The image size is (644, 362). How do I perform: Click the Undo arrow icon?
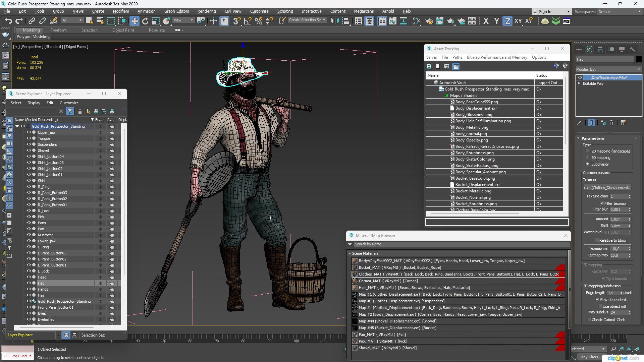[x=8, y=21]
